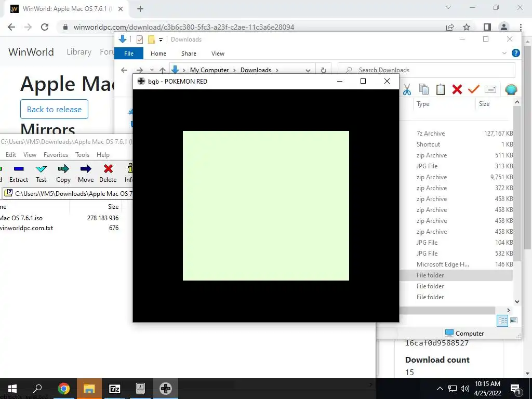Click the WinWorld site logo

(x=31, y=52)
